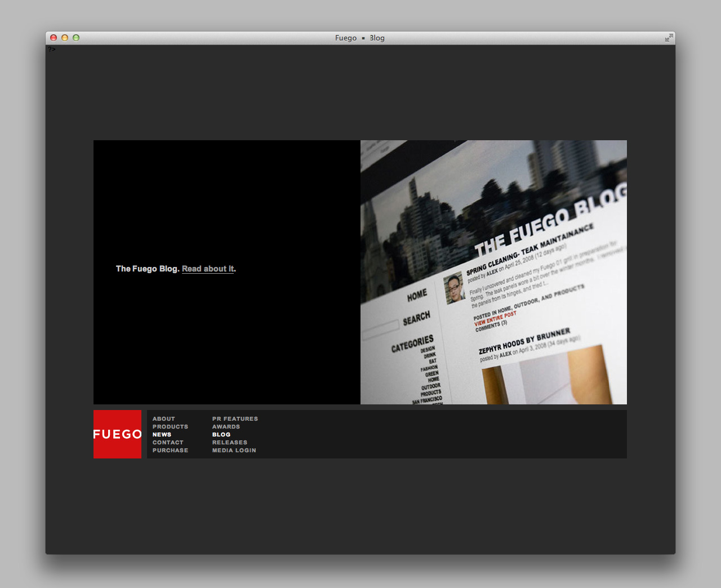The width and height of the screenshot is (721, 588).
Task: Open the About menu item
Action: (164, 419)
